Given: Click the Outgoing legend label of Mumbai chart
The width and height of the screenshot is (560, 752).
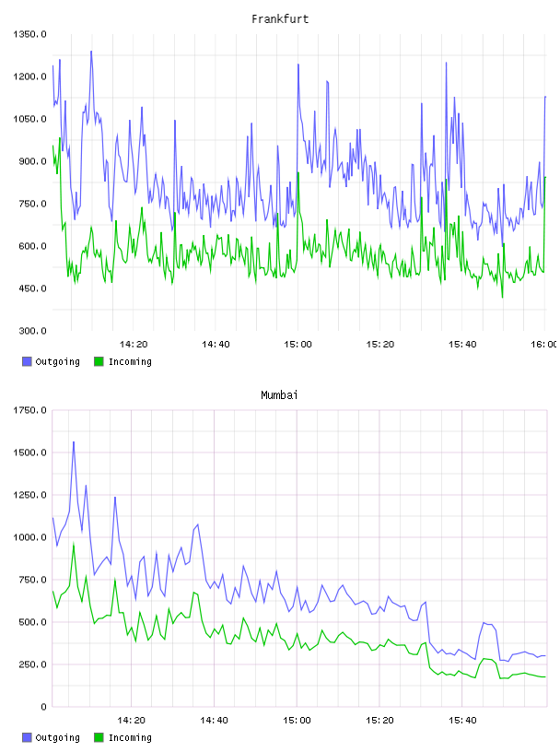Looking at the screenshot, I should tap(57, 738).
